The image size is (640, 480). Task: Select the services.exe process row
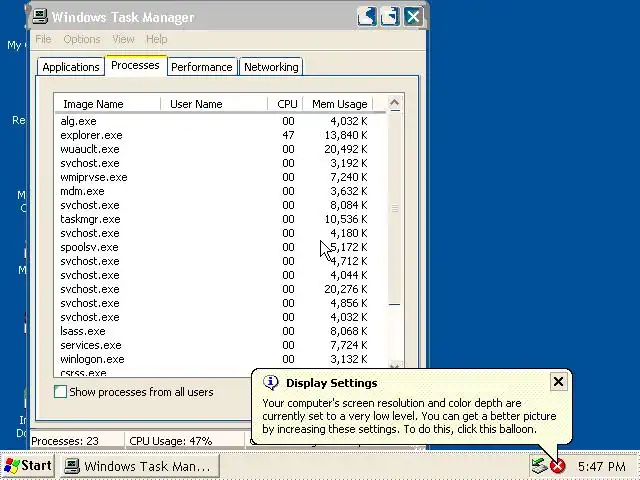(220, 345)
